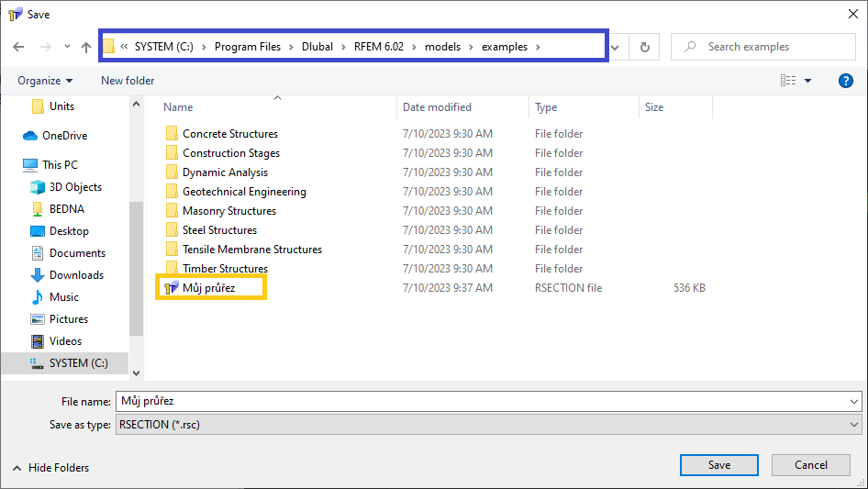Image resolution: width=868 pixels, height=489 pixels.
Task: Open the File name dropdown arrow
Action: [x=854, y=402]
